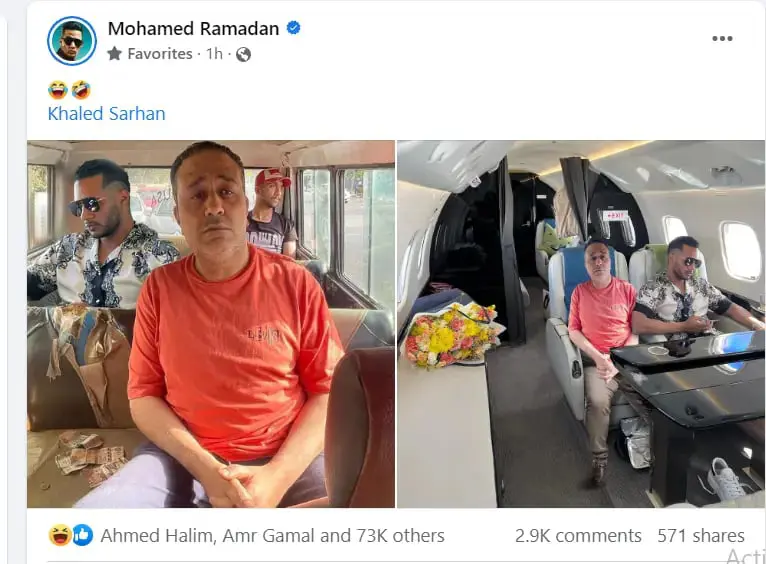
Task: Open the Mohamed Ramadan profile name link
Action: point(193,29)
